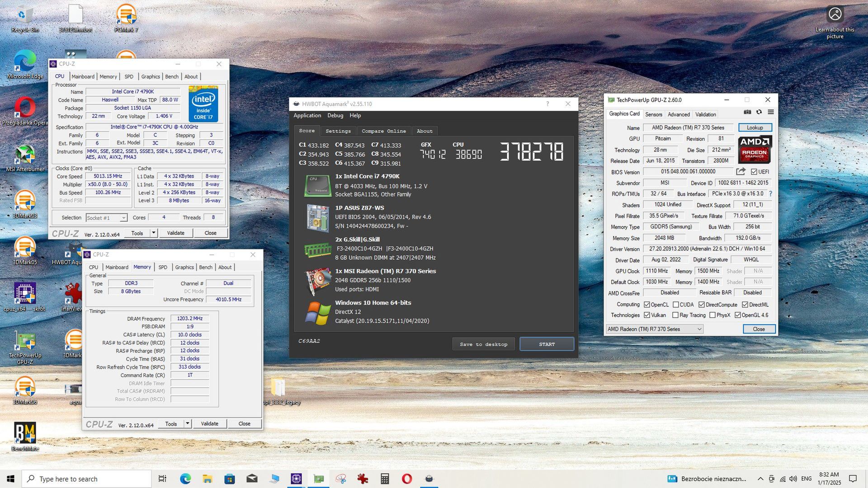Screen dimensions: 868x488
Task: Switch to the Mainboard tab in top CPU-Z window
Action: 83,76
